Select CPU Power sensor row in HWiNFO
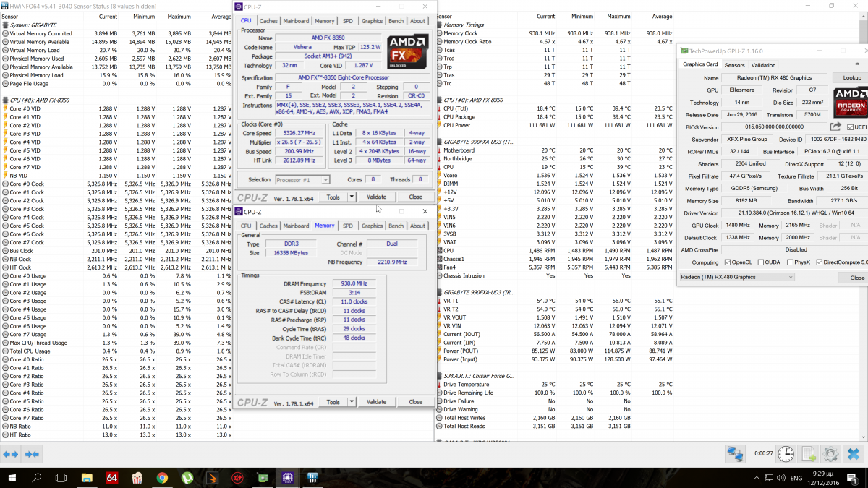This screenshot has height=488, width=868. point(555,125)
